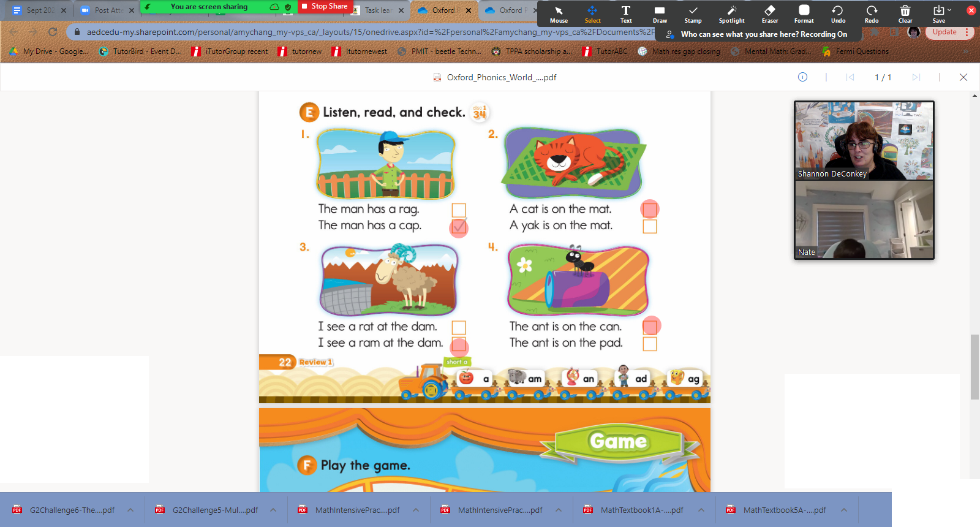
Task: Open the TPPA scholarship bookmark
Action: click(x=532, y=51)
